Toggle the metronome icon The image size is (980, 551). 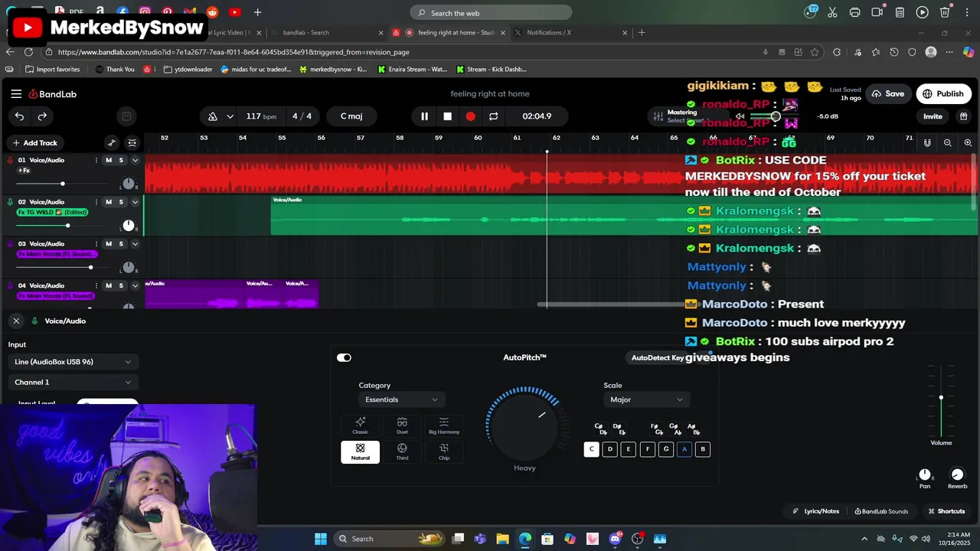(213, 116)
